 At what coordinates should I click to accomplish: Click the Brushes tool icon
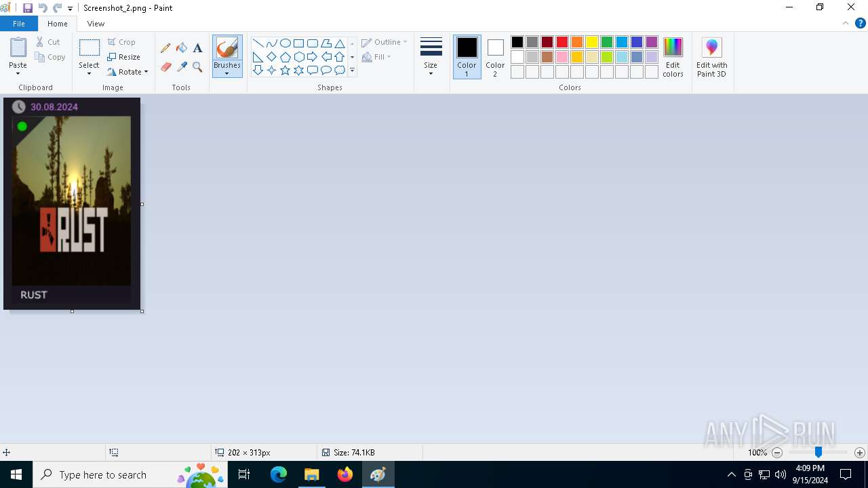(227, 48)
